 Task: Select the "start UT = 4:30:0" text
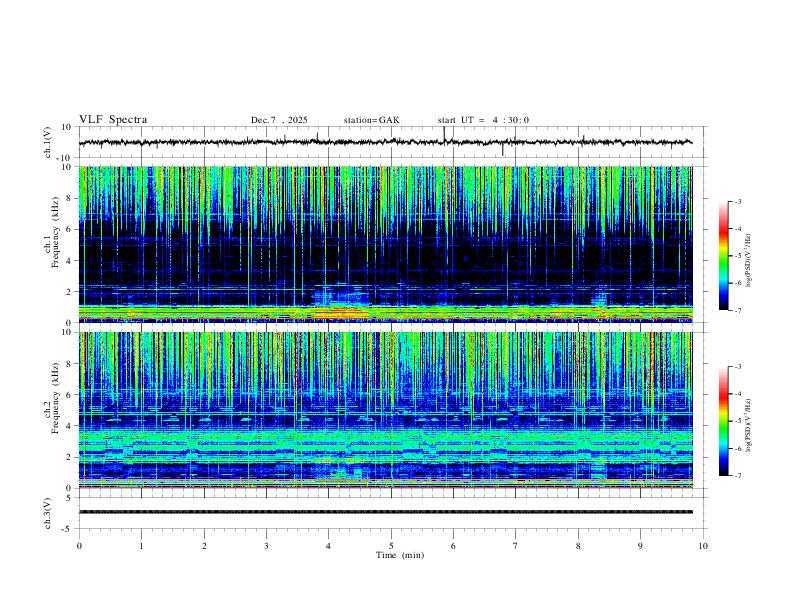[483, 120]
